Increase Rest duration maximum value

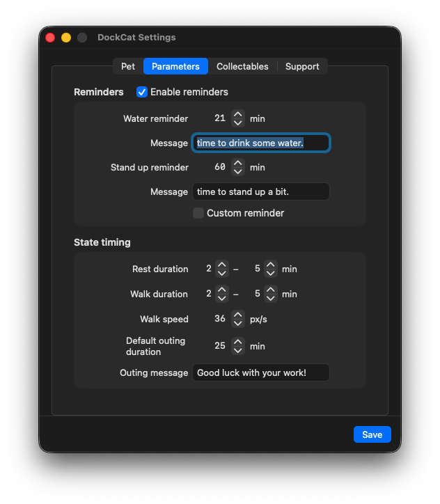[x=271, y=265]
